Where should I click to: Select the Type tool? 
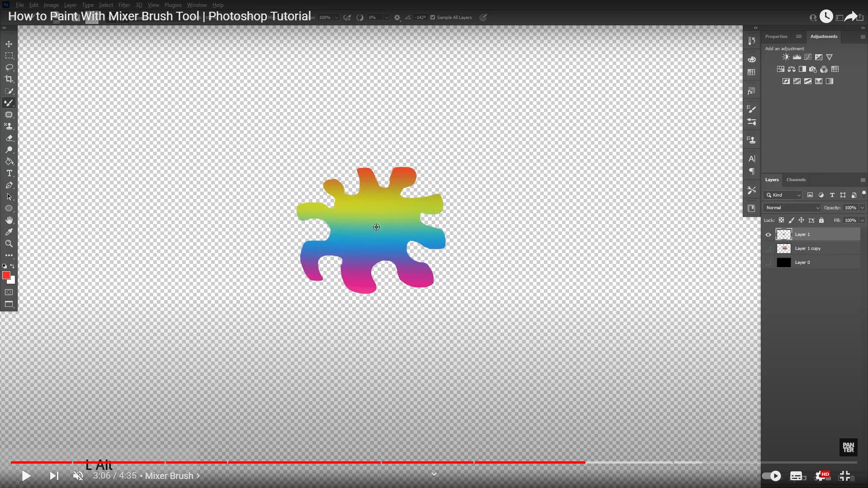9,174
